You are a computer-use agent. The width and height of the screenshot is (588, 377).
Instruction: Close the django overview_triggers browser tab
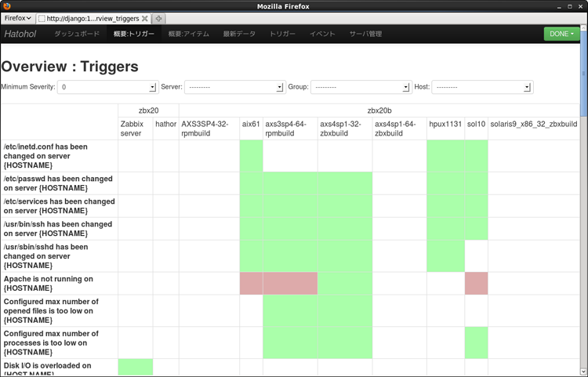[x=144, y=18]
